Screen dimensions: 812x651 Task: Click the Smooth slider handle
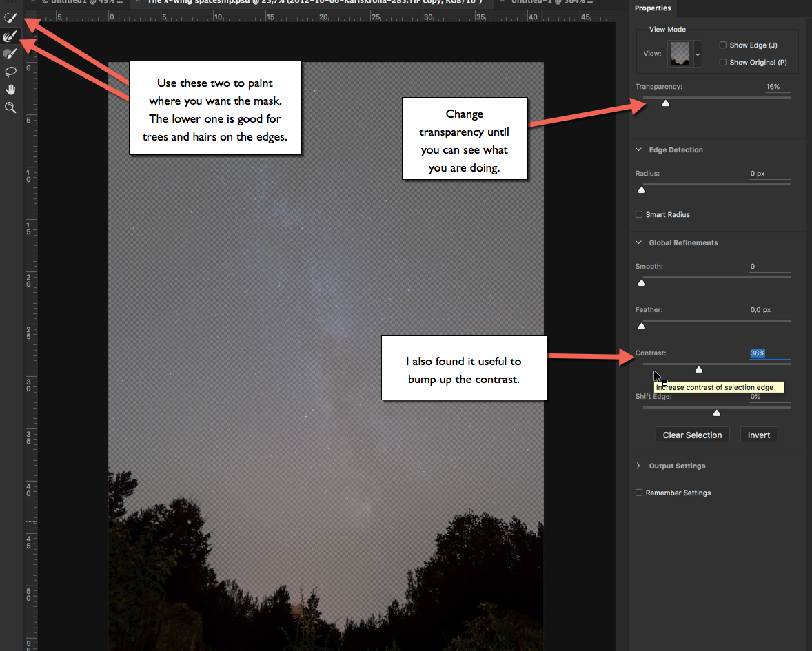[642, 282]
